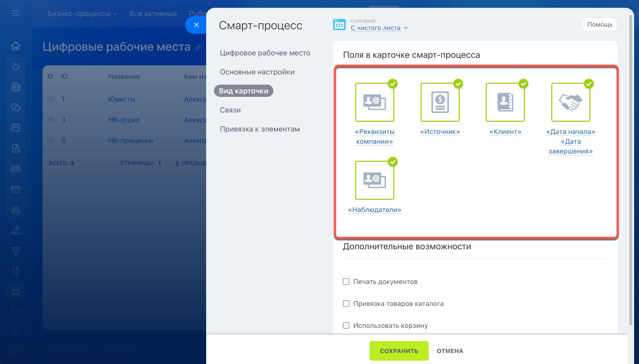Screen dimensions: 639x364
Task: Click the «Помощь» help button
Action: pos(599,24)
